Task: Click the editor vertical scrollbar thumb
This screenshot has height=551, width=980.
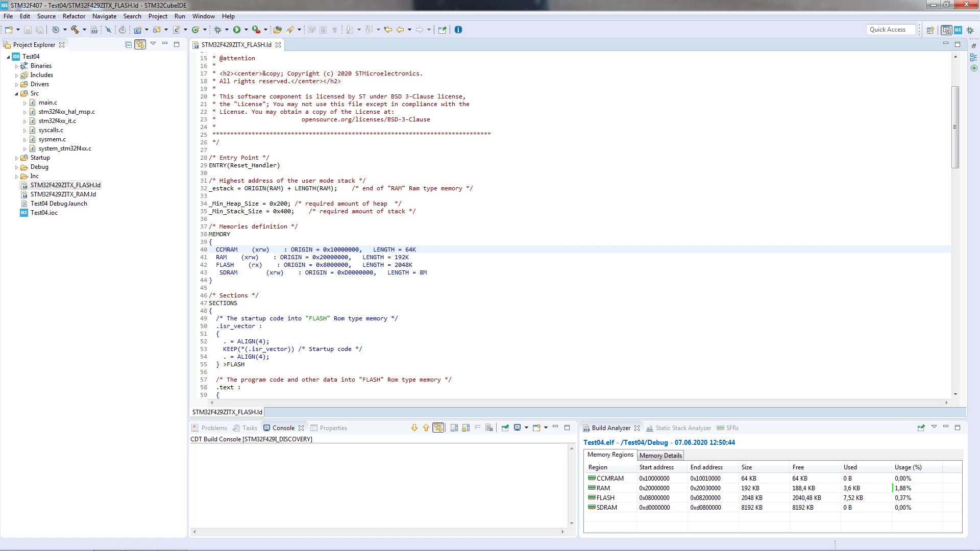Action: (955, 127)
